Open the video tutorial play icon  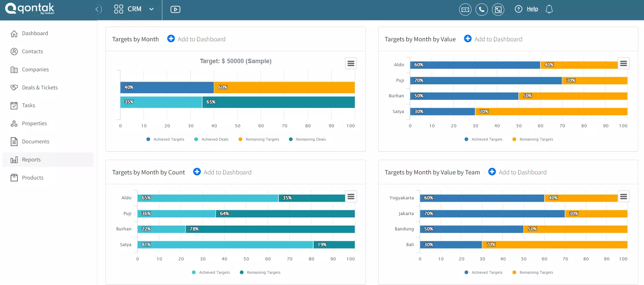175,10
